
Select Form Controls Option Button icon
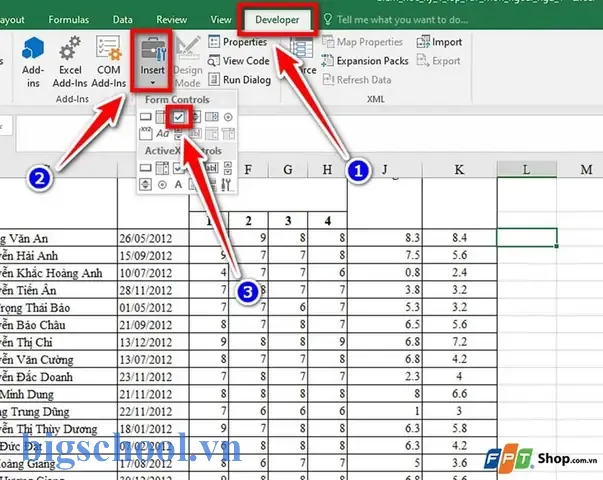pos(228,117)
